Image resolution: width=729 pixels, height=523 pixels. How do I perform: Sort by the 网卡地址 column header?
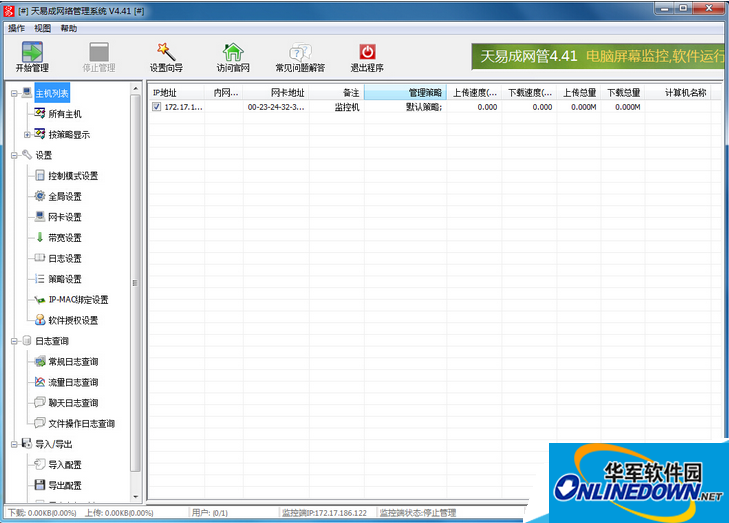276,93
